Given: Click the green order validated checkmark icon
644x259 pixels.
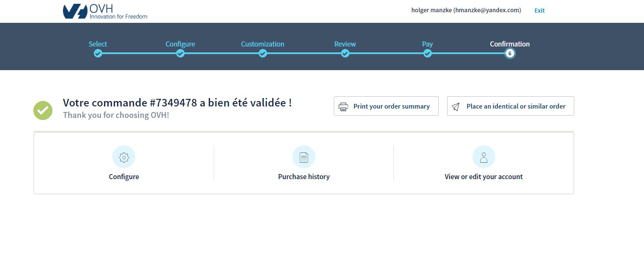Looking at the screenshot, I should coord(43,111).
